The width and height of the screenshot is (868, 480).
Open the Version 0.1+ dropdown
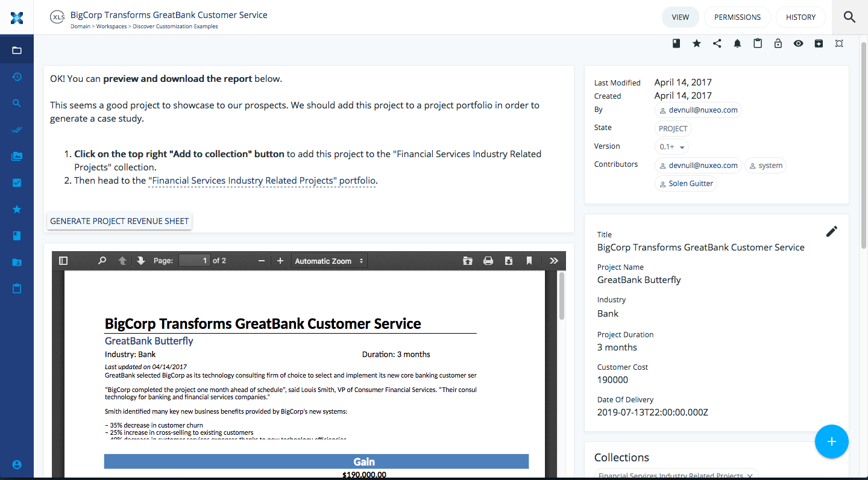pyautogui.click(x=671, y=146)
